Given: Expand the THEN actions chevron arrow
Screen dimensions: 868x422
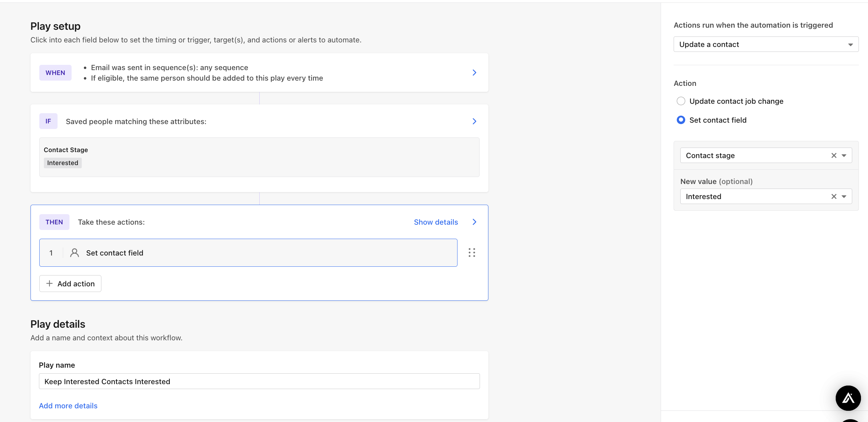Looking at the screenshot, I should (x=474, y=222).
